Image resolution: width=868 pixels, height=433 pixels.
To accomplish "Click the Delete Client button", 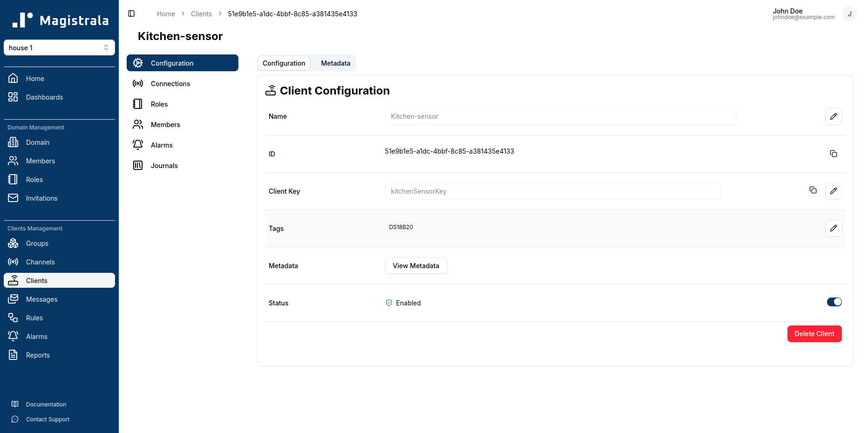I will pos(814,334).
